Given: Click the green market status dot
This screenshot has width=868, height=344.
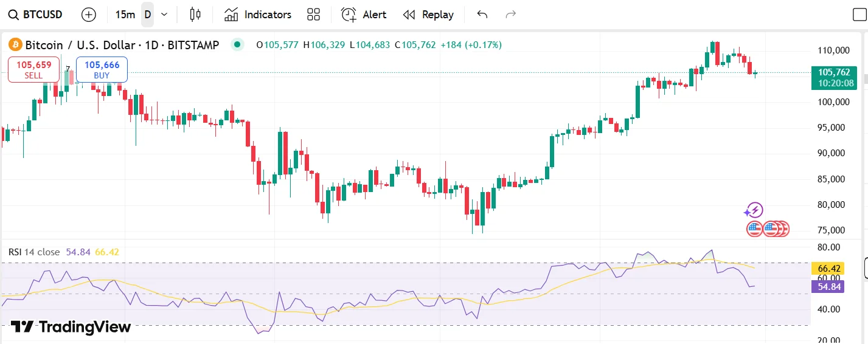Looking at the screenshot, I should coord(238,44).
